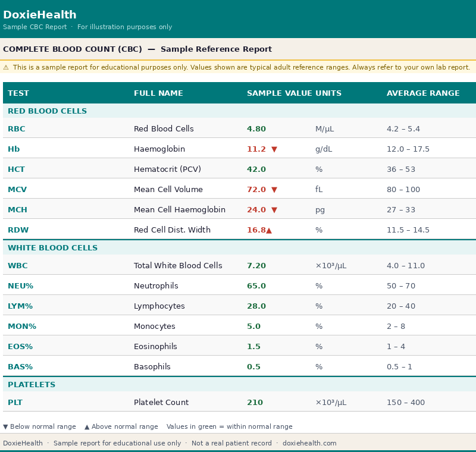This screenshot has height=452, width=476.
Task: Click the down arrow next to MCV 72.0
Action: coord(274,189)
